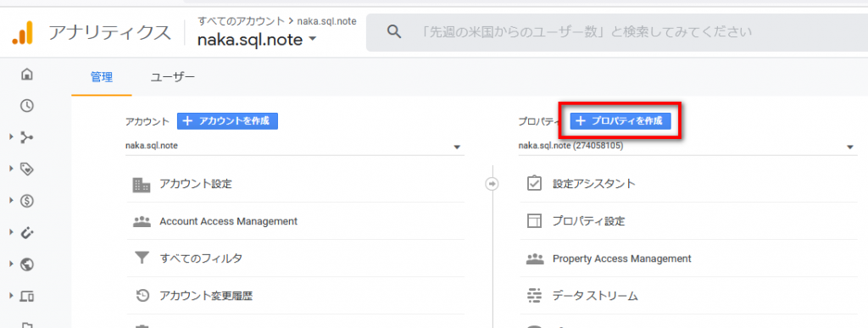Viewport: 868px width, 328px height.
Task: Open the account dropdown under アカウント
Action: pyautogui.click(x=294, y=147)
